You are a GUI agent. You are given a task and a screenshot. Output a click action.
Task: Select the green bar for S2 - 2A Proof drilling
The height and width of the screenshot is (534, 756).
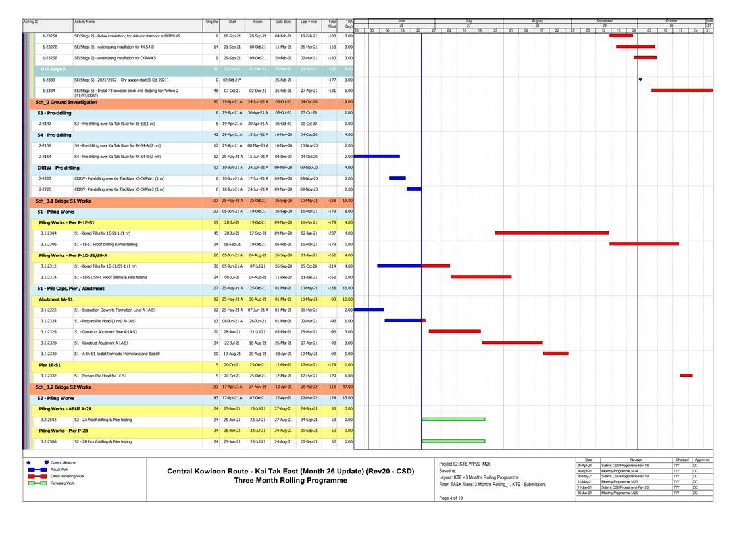pos(453,419)
